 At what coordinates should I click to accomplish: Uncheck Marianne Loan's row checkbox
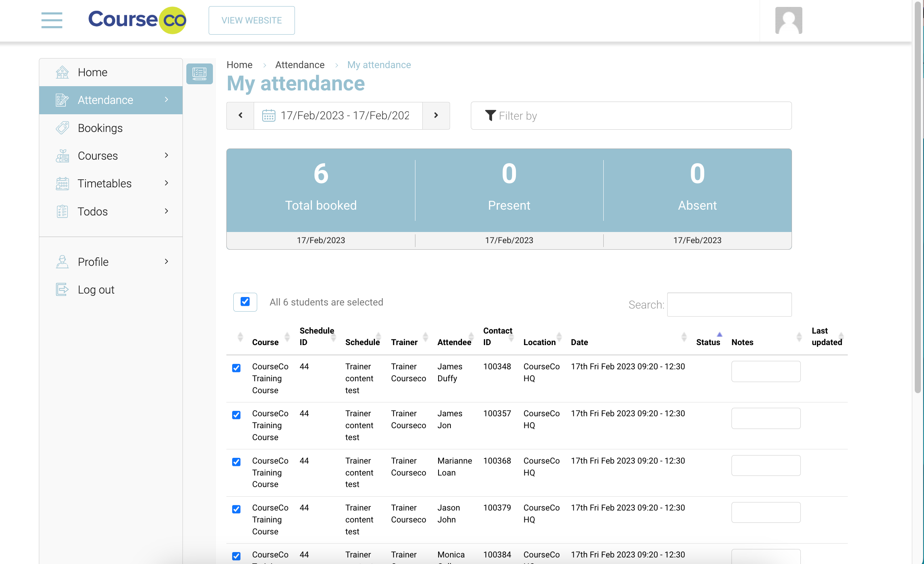coord(236,462)
